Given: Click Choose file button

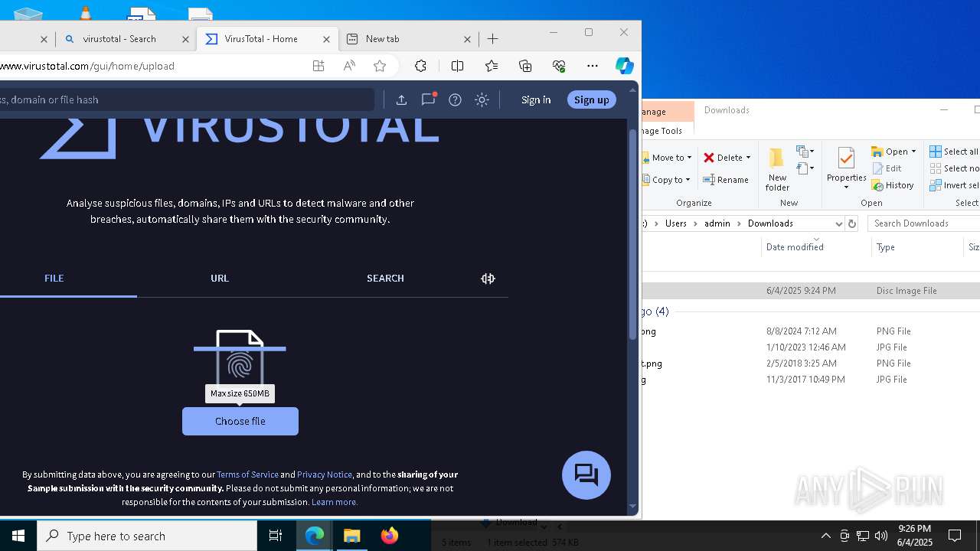Looking at the screenshot, I should pos(240,422).
